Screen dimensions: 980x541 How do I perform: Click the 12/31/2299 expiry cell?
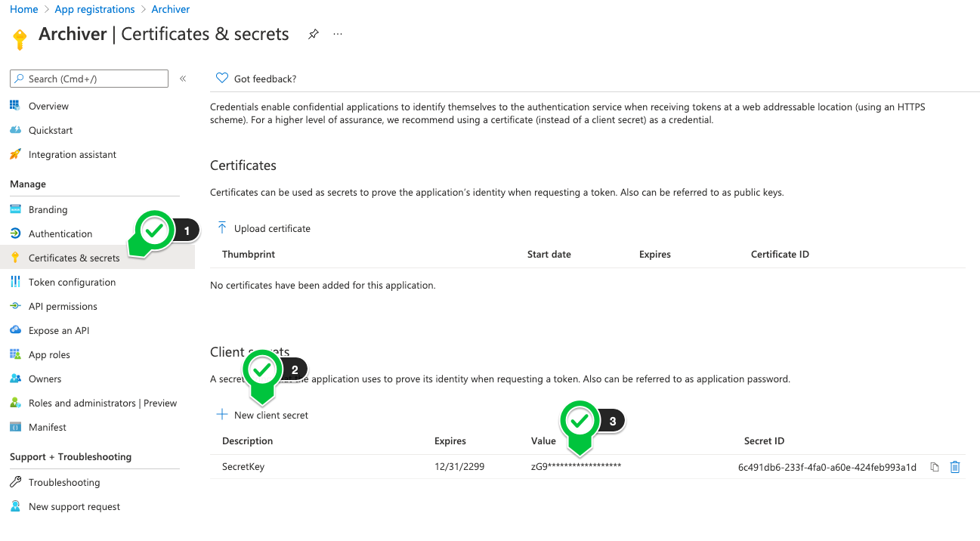click(x=459, y=466)
